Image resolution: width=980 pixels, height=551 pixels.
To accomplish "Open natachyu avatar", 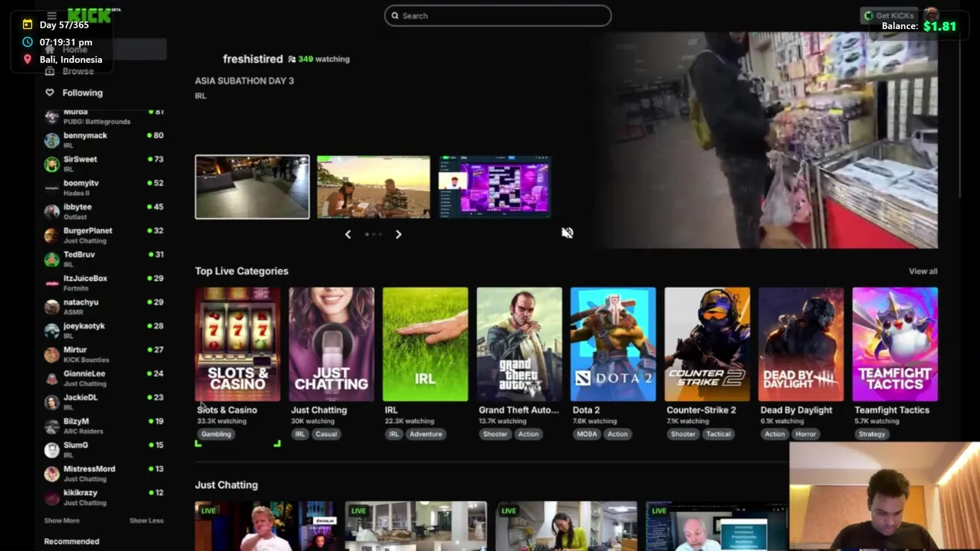I will coord(51,307).
